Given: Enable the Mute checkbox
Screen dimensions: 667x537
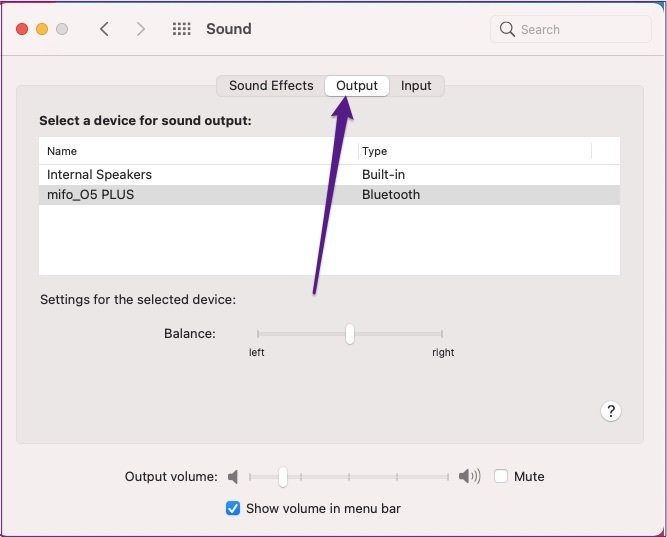Looking at the screenshot, I should (x=501, y=476).
